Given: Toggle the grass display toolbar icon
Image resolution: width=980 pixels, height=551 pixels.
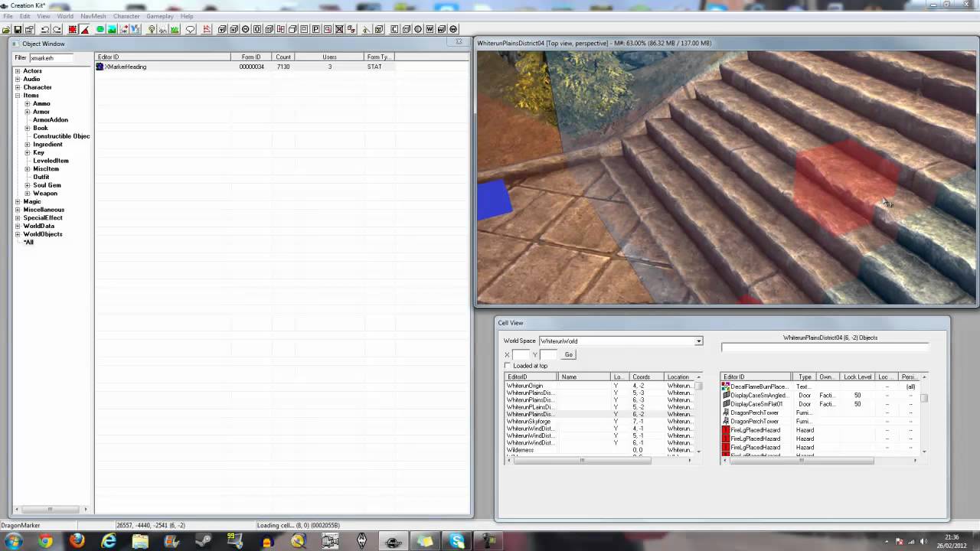Looking at the screenshot, I should click(x=175, y=29).
